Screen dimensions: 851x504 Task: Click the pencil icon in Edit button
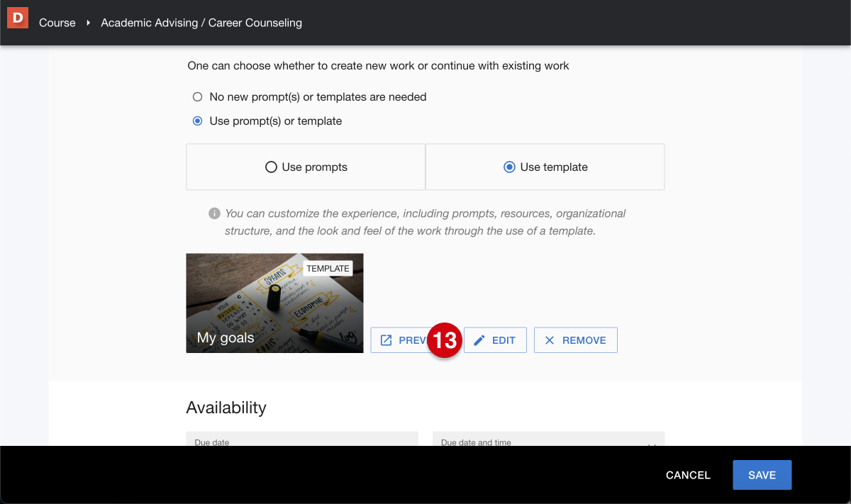pyautogui.click(x=479, y=340)
